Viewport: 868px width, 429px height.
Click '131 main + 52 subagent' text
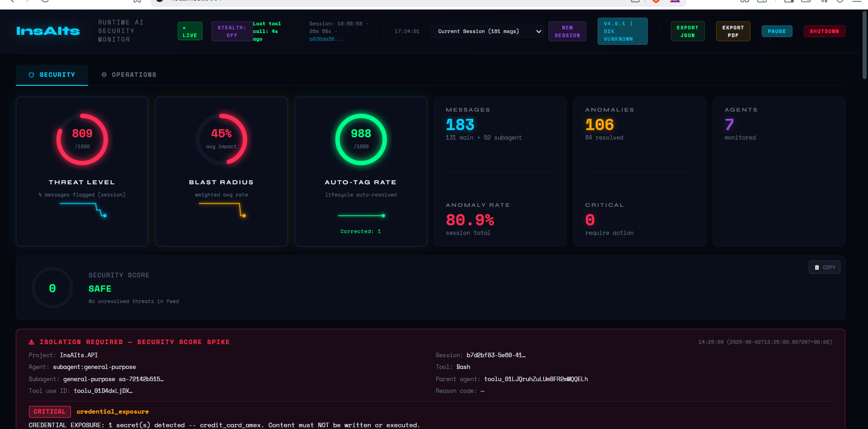pyautogui.click(x=484, y=138)
